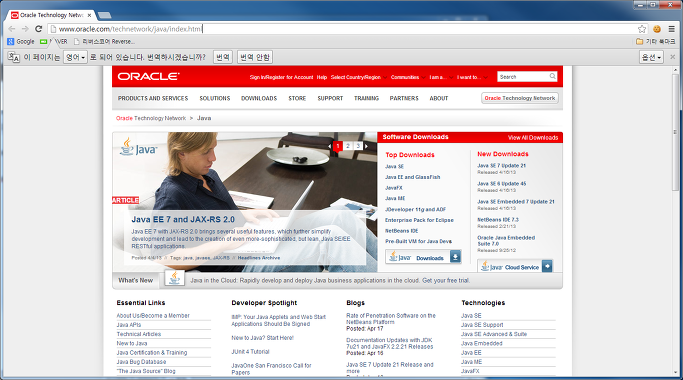Click the Java logo on the banner

click(138, 147)
